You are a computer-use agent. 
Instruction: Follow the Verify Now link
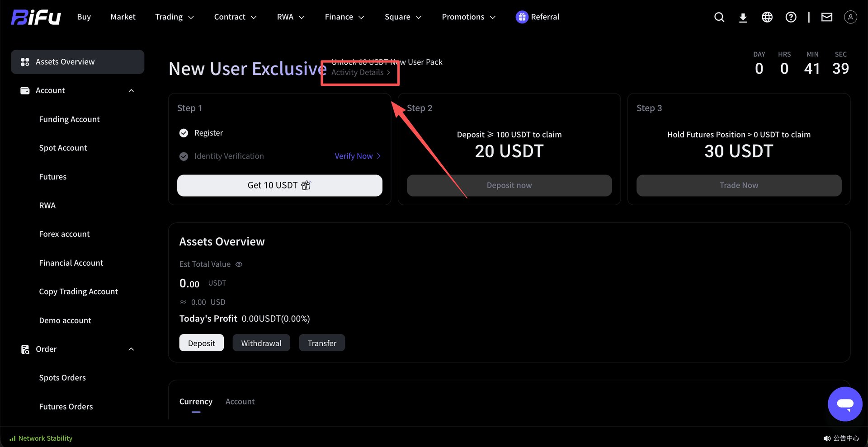pos(358,156)
